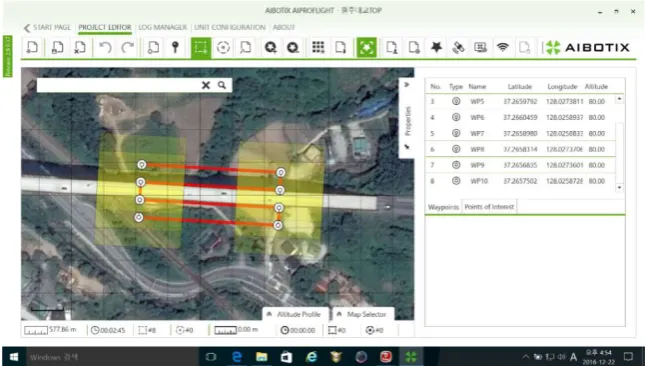
Task: Open the Windows Store from the taskbar
Action: 286,357
